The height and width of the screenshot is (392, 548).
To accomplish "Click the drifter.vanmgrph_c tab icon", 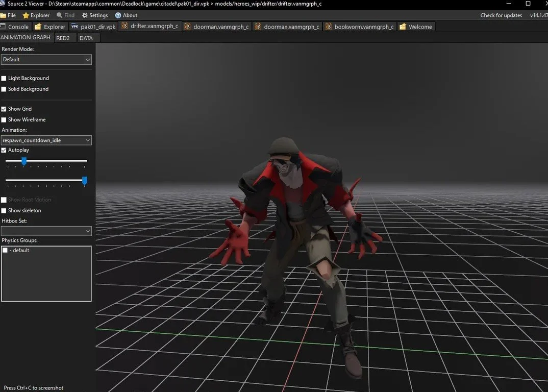I will [x=124, y=26].
